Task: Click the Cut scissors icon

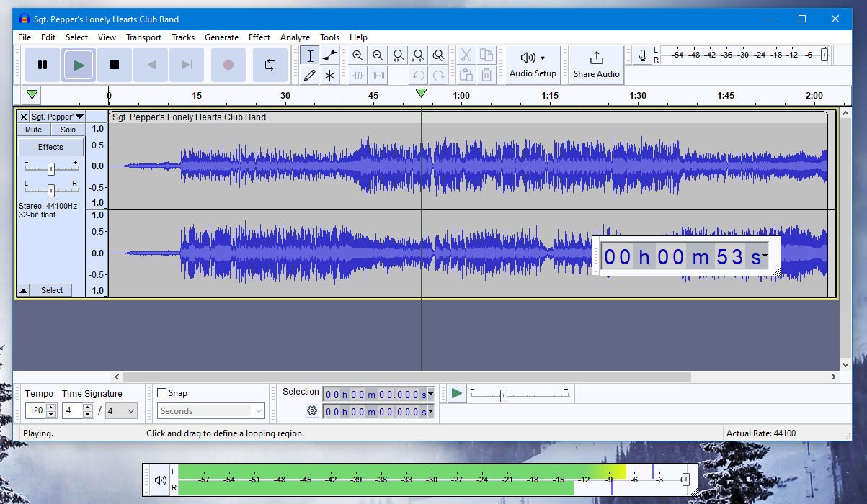Action: [x=466, y=55]
